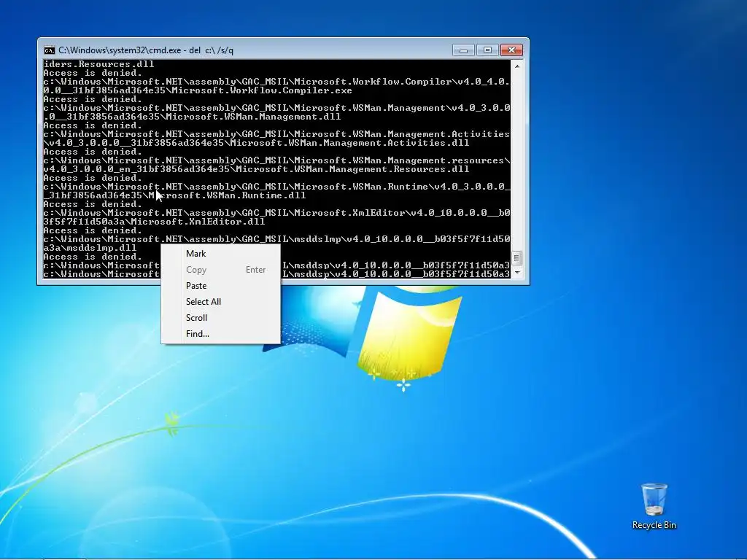The image size is (747, 560).
Task: Click the scroll down arrow in cmd window
Action: pyautogui.click(x=517, y=273)
